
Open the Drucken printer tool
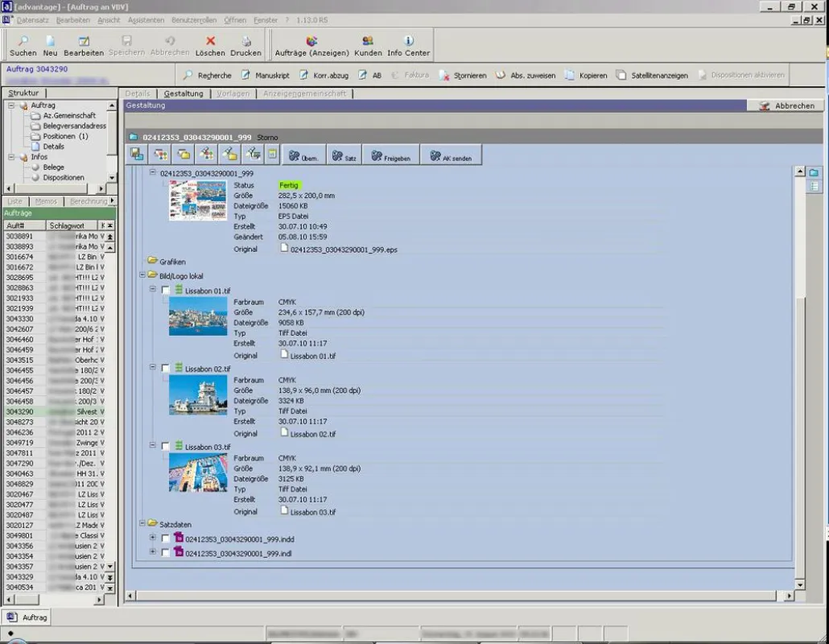click(x=245, y=41)
